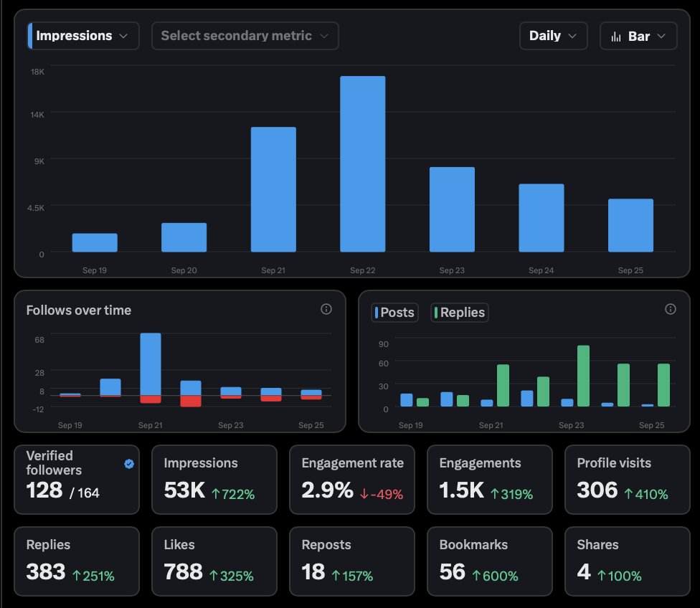Click the '↑157%' reposts change value
This screenshot has width=700, height=608.
(352, 576)
